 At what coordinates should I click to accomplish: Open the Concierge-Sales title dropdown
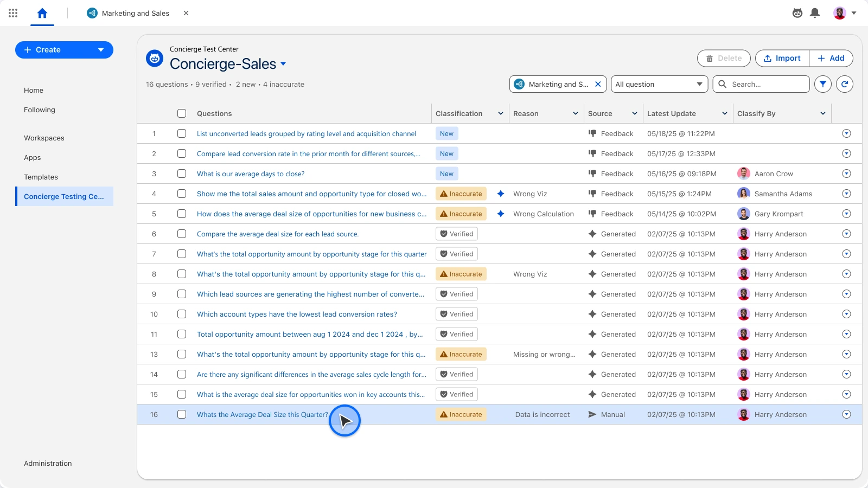pos(283,64)
